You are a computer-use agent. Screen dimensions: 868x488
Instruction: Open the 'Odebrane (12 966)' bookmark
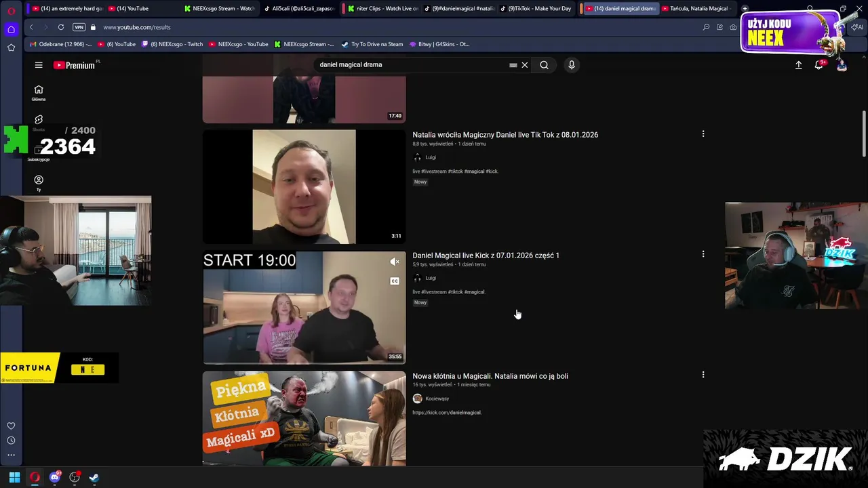point(60,44)
